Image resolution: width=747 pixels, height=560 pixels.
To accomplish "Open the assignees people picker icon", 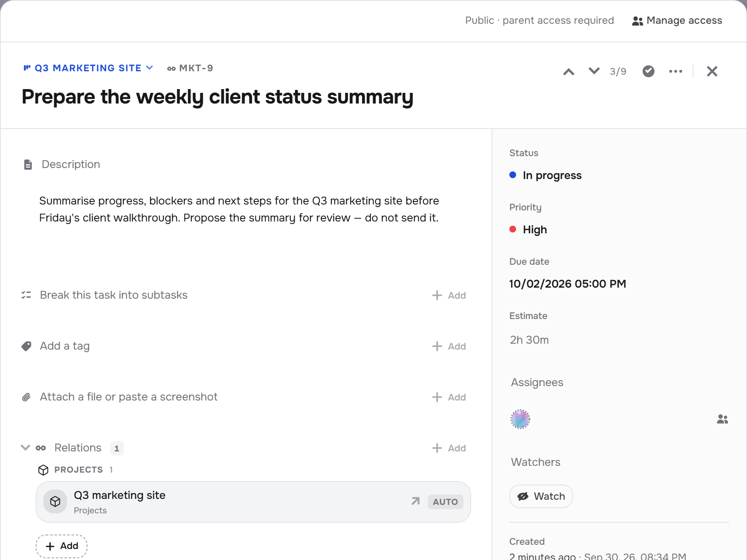I will click(x=722, y=419).
